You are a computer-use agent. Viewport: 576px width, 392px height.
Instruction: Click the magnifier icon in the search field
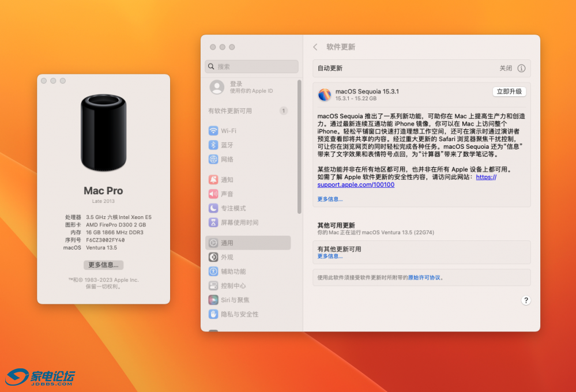[x=211, y=66]
